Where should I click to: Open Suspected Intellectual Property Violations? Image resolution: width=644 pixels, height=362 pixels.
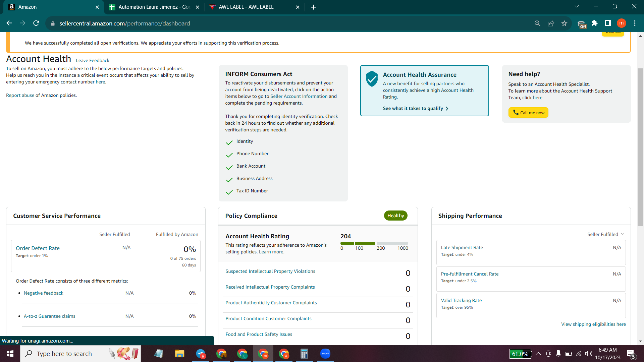point(270,271)
